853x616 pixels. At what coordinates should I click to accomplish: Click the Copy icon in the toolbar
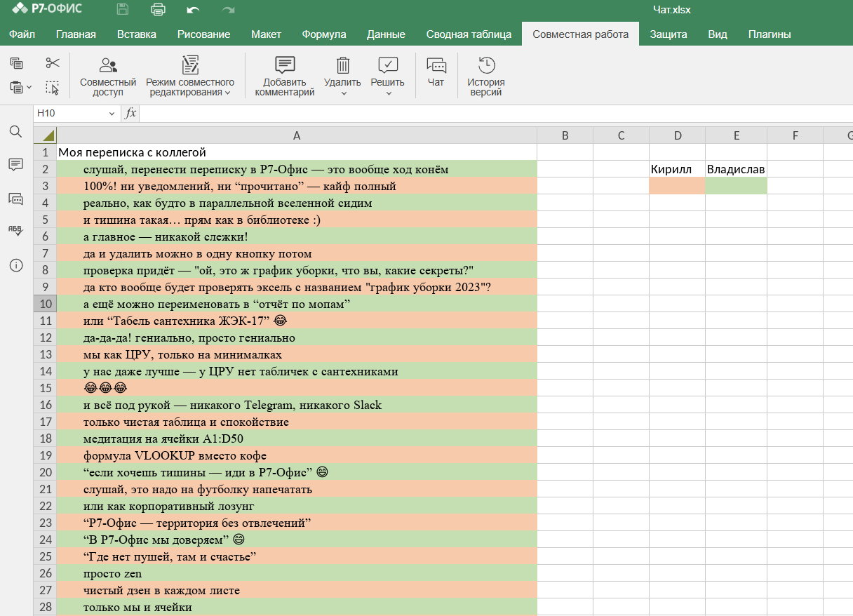point(16,64)
